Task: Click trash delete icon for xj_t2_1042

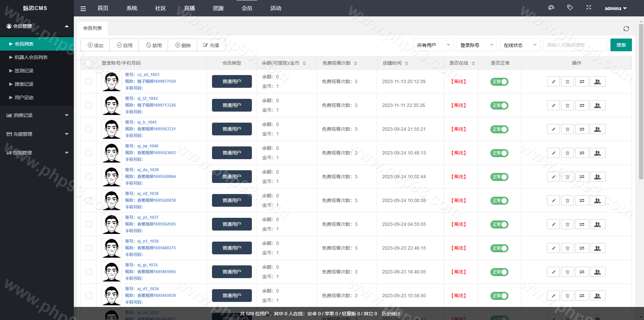Action: pos(568,106)
